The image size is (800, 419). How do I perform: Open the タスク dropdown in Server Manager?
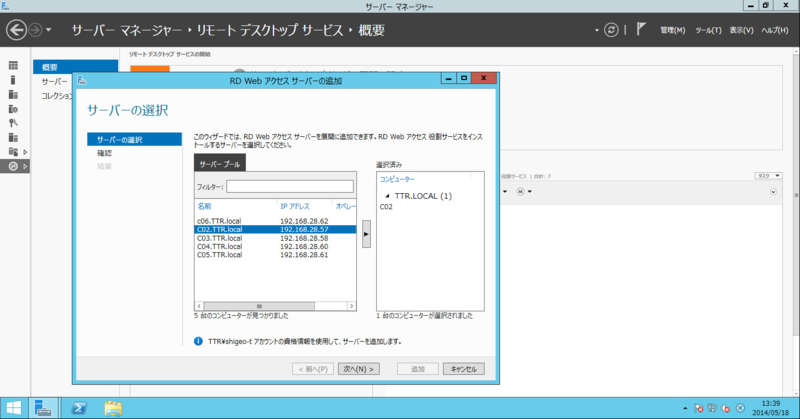[768, 176]
